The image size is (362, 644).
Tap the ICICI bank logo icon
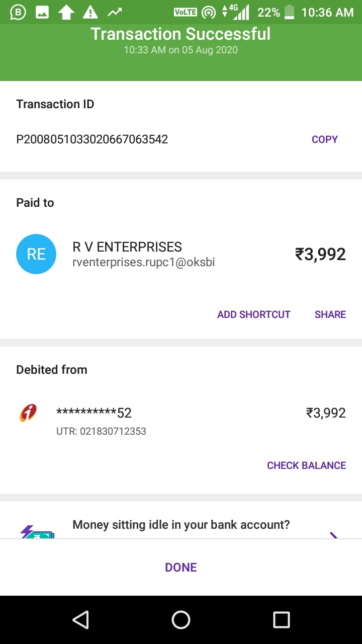(28, 413)
